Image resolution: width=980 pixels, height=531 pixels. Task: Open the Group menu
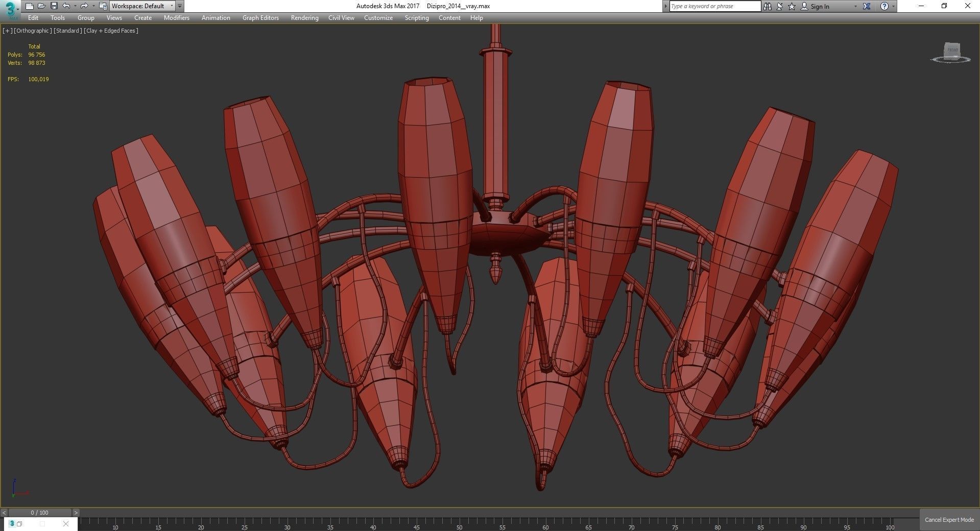click(x=86, y=18)
